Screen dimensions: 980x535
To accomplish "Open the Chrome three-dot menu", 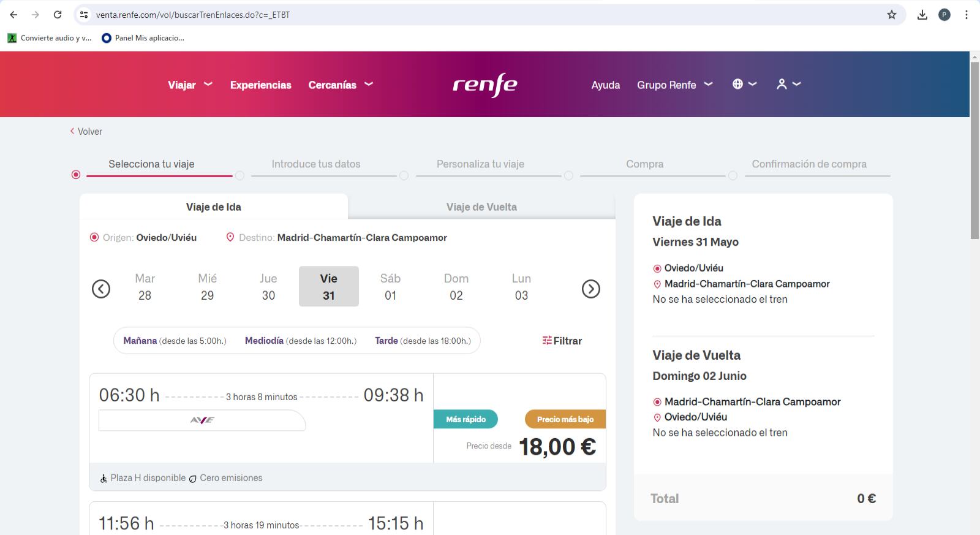I will coord(967,15).
